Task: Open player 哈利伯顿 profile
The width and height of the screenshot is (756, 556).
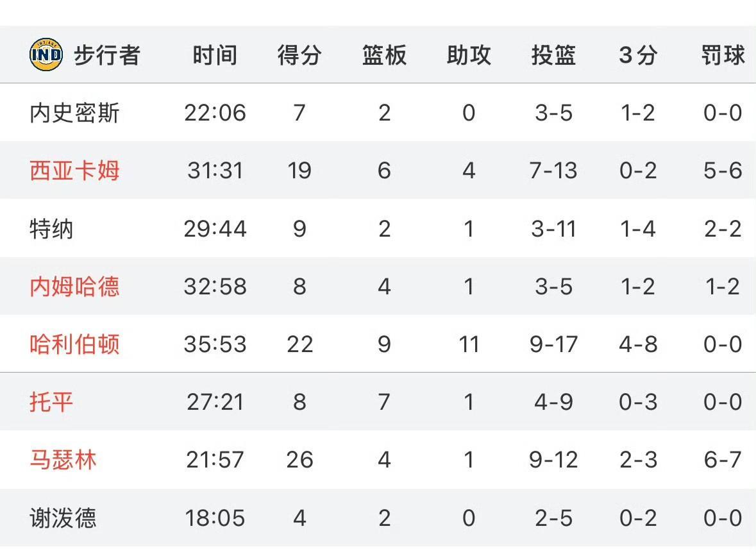Action: tap(74, 344)
